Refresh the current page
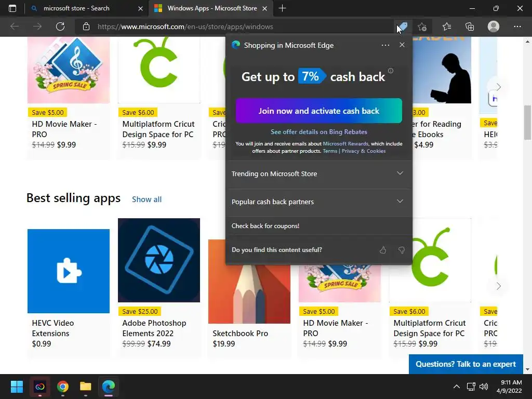The height and width of the screenshot is (399, 532). click(x=60, y=26)
